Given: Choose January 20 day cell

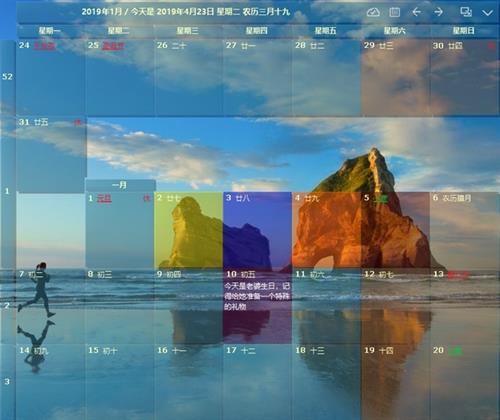Looking at the screenshot, I should (x=465, y=382).
